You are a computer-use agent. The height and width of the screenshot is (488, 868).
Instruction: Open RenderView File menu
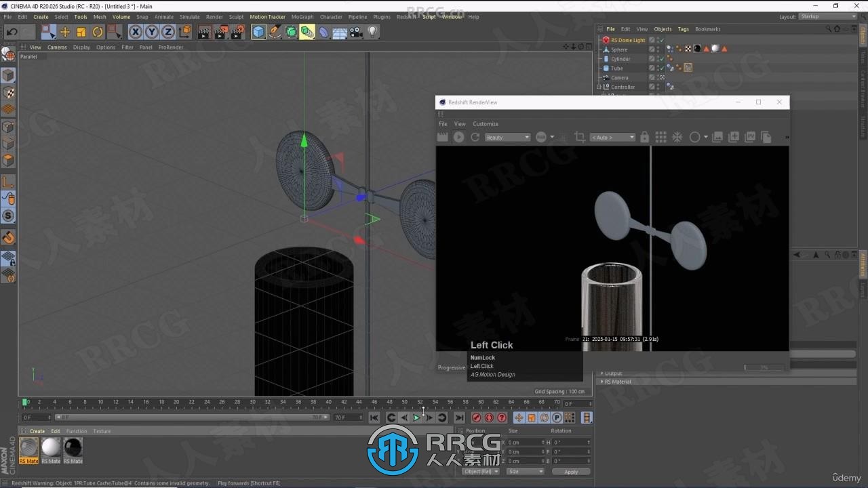(x=443, y=124)
